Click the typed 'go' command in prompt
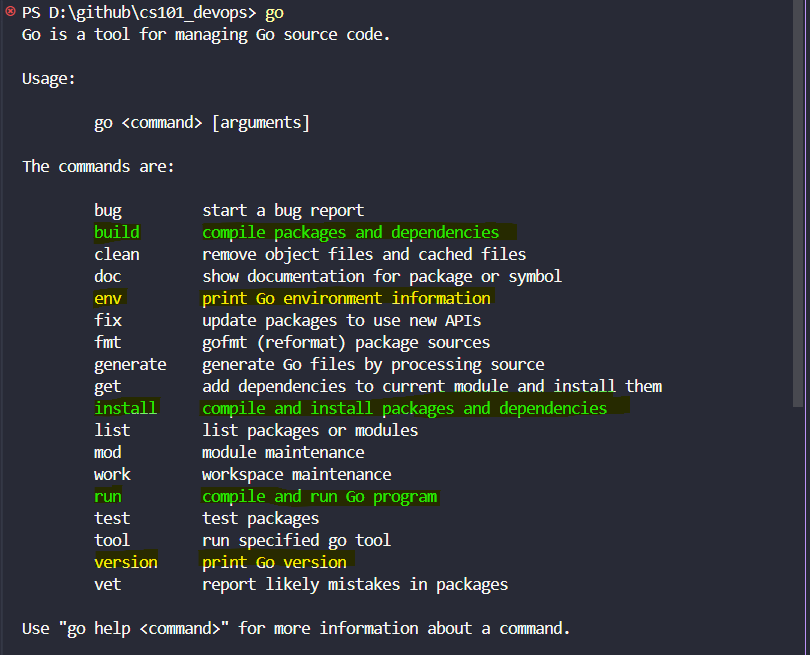This screenshot has height=655, width=810. tap(274, 13)
